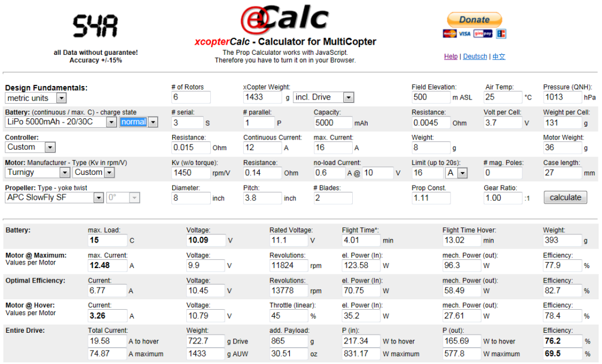The height and width of the screenshot is (364, 602).
Task: Click the # of Rotors input field
Action: pos(191,97)
